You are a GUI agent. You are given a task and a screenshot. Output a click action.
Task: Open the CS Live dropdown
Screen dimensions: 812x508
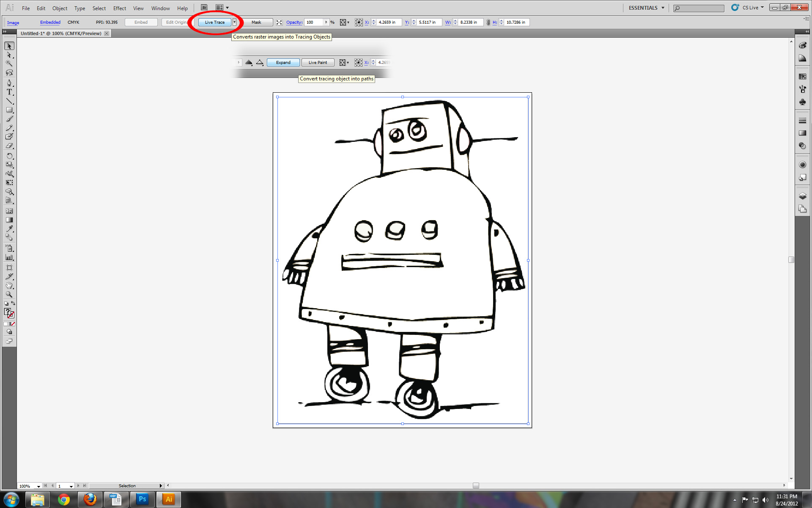coord(753,8)
